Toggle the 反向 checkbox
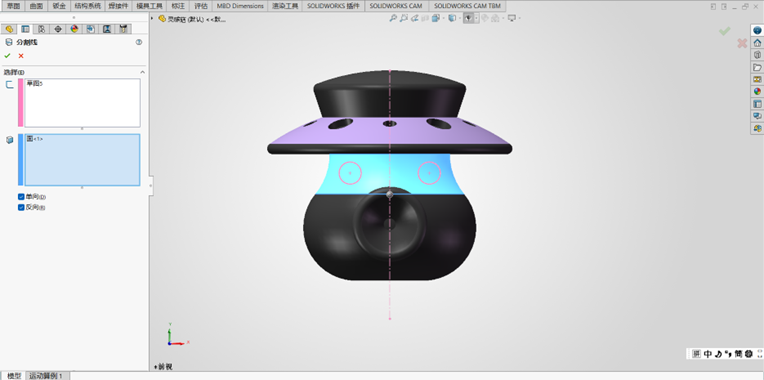Viewport: 764px width, 380px height. click(x=21, y=208)
